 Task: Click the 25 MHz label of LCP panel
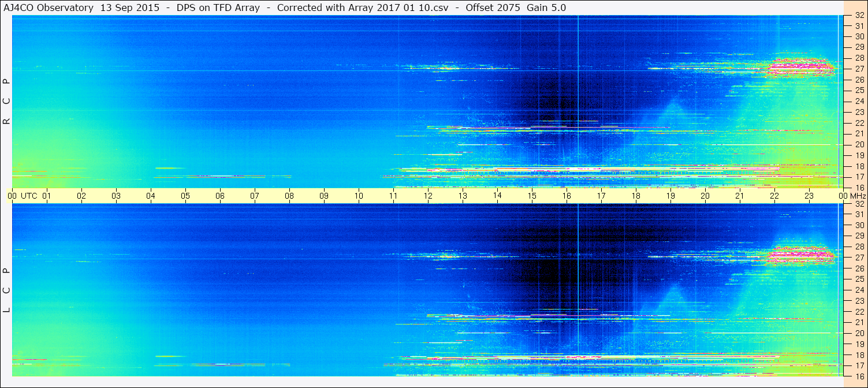859,279
